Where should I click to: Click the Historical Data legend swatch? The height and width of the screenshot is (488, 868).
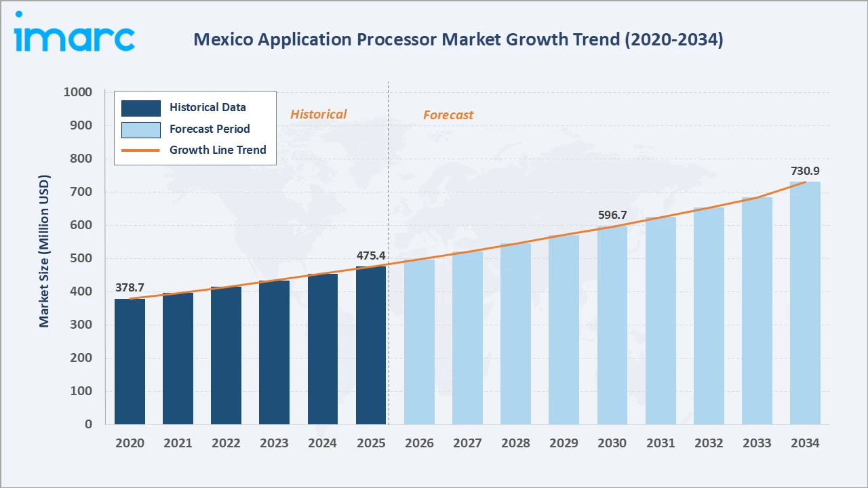click(x=141, y=108)
